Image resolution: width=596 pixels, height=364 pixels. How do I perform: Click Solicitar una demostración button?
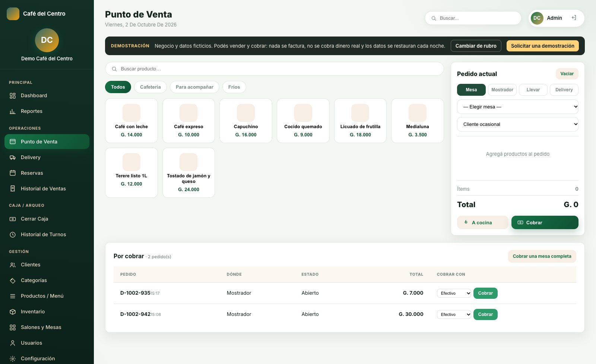pos(543,46)
